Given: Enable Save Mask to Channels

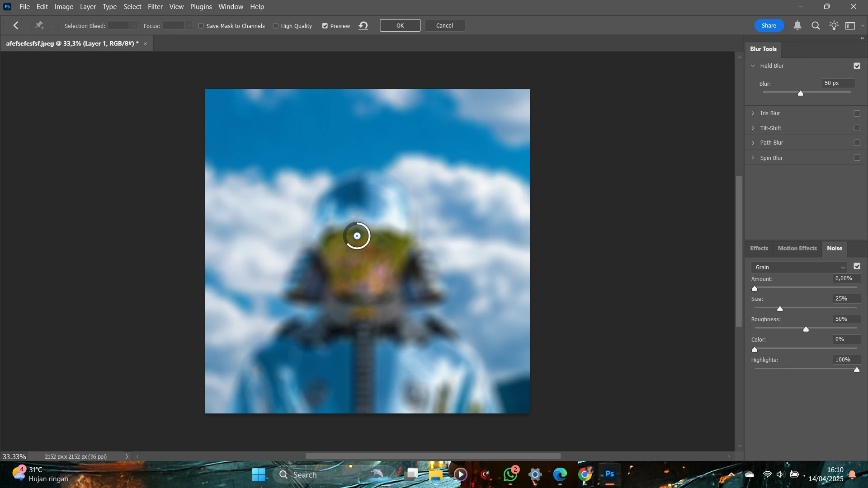Looking at the screenshot, I should coord(201,26).
